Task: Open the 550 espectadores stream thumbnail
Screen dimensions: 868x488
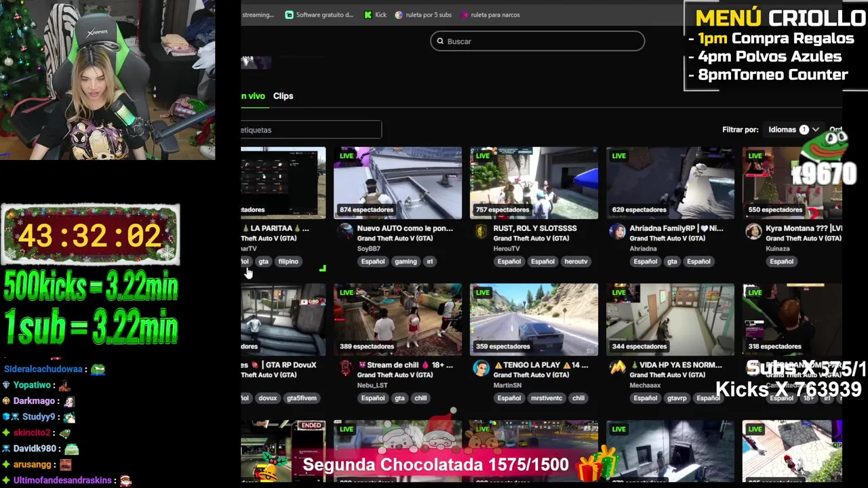Action: tap(792, 183)
